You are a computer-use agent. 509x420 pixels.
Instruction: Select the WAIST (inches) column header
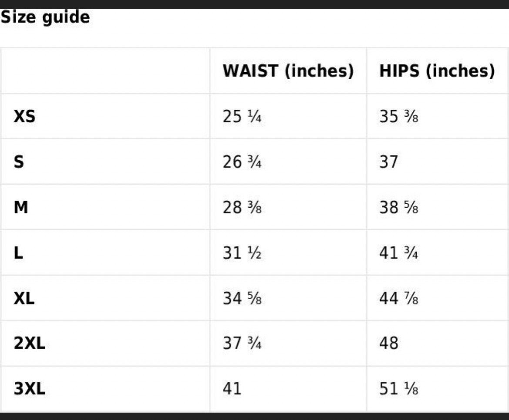pyautogui.click(x=288, y=71)
